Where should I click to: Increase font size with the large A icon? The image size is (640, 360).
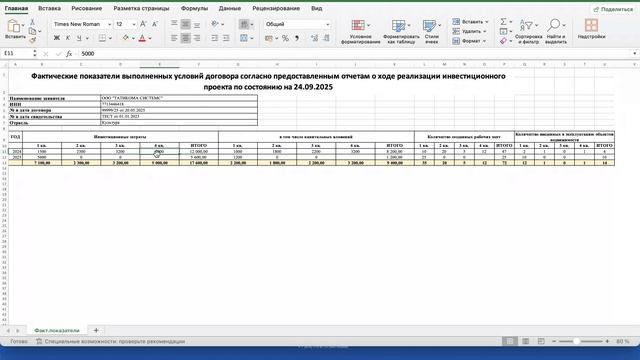[x=143, y=24]
